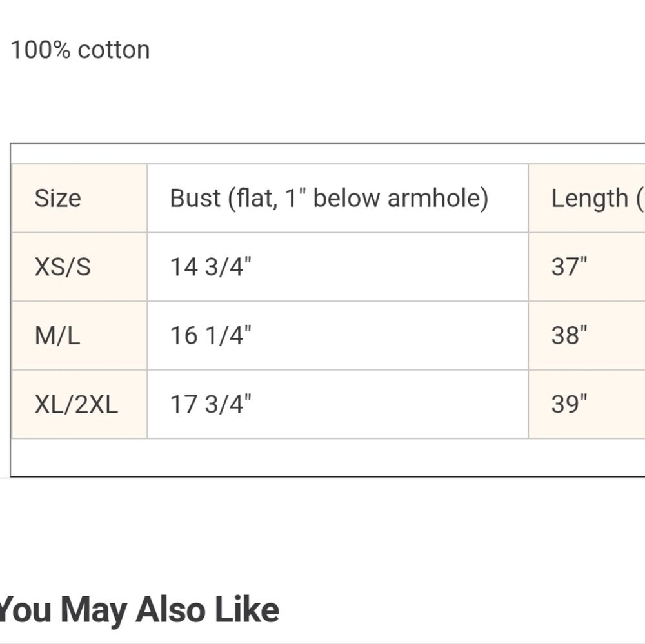Screen dimensions: 645x644
Task: Select the Bust column header cell
Action: tap(338, 198)
